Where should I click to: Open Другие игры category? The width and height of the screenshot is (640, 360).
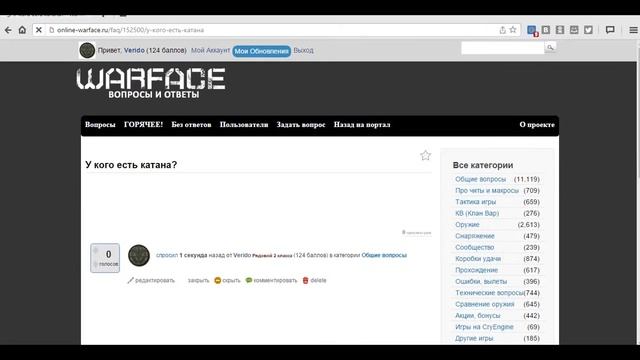coord(474,338)
